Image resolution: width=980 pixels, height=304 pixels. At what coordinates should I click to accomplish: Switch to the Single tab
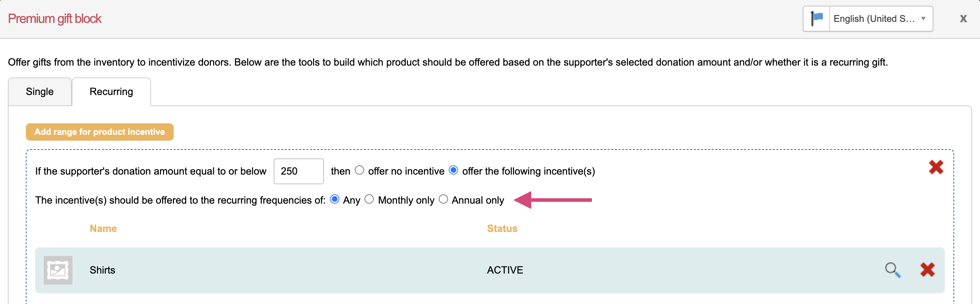click(39, 91)
